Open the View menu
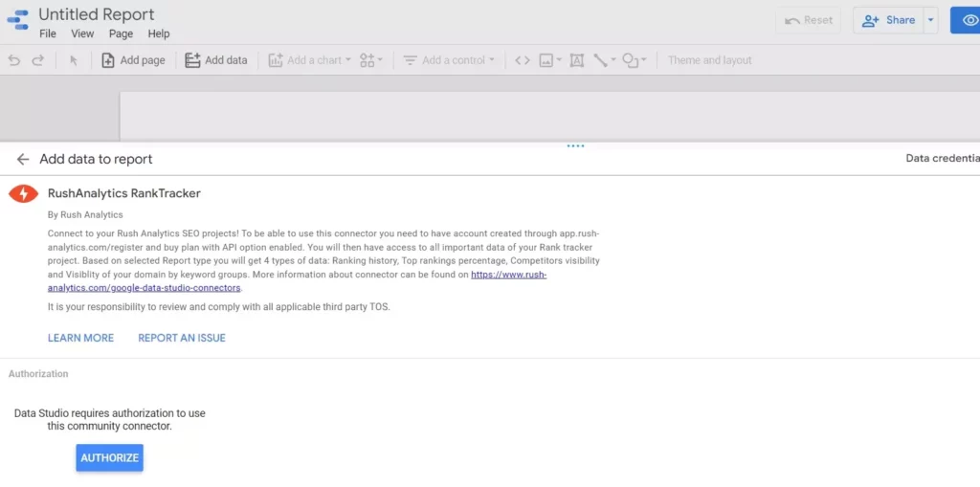The height and width of the screenshot is (487, 980). pos(82,33)
